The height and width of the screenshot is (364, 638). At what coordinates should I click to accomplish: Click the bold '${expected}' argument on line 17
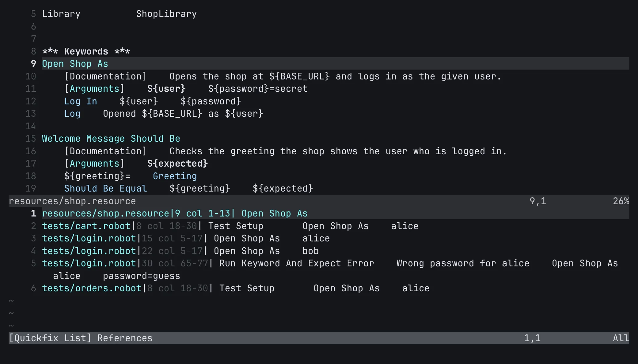[x=177, y=164]
